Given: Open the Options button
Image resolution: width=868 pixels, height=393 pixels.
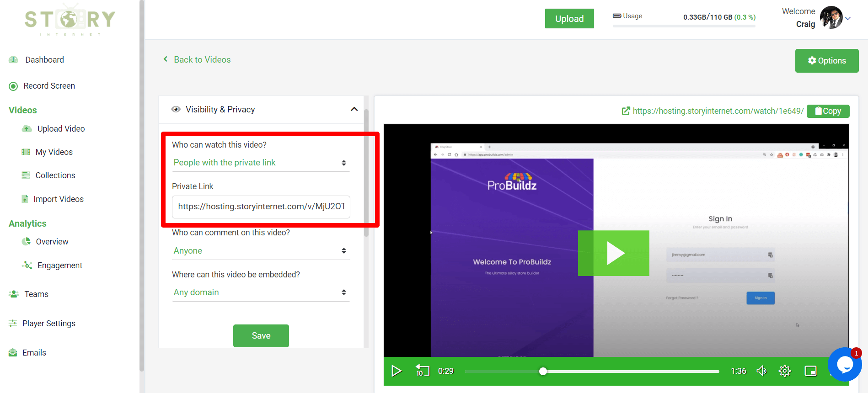Looking at the screenshot, I should tap(827, 61).
